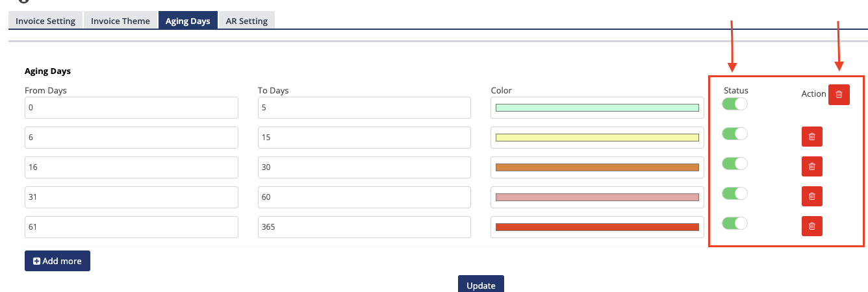Turn off 61-365 days status toggle
868x292 pixels.
(735, 223)
